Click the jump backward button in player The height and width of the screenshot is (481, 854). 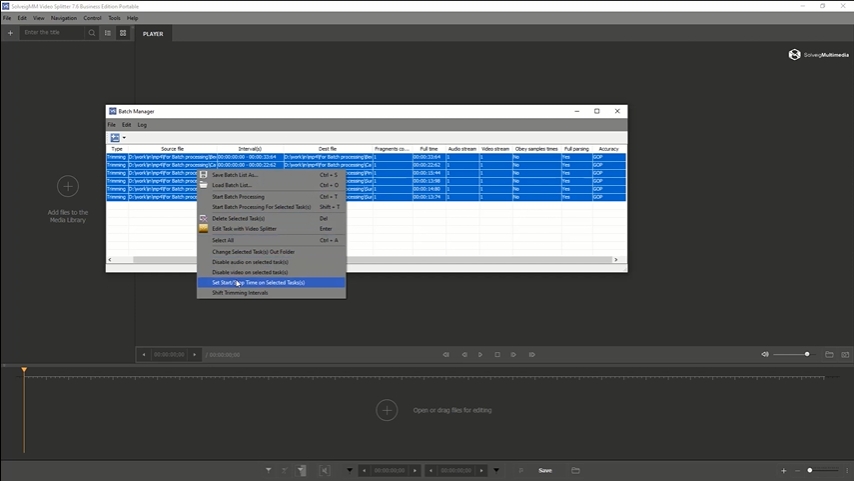click(446, 355)
